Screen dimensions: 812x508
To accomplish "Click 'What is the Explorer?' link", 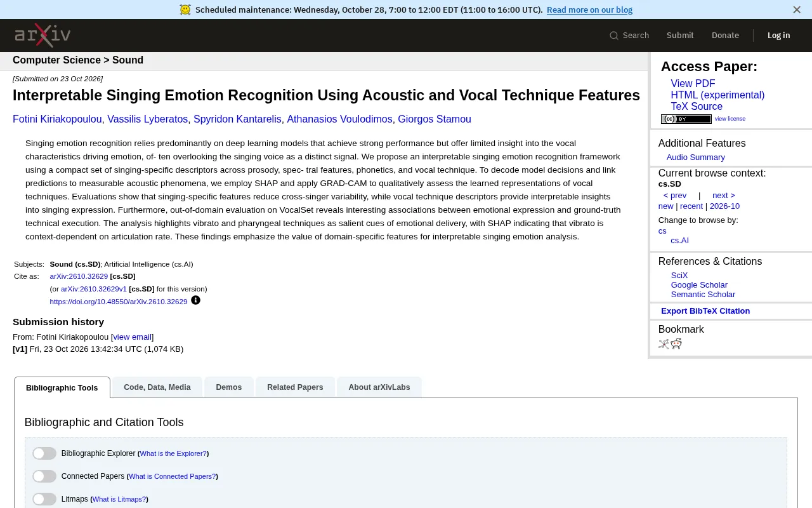I will (173, 453).
